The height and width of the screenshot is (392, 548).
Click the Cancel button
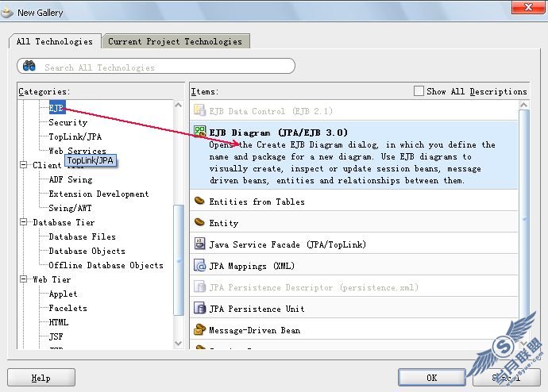507,378
